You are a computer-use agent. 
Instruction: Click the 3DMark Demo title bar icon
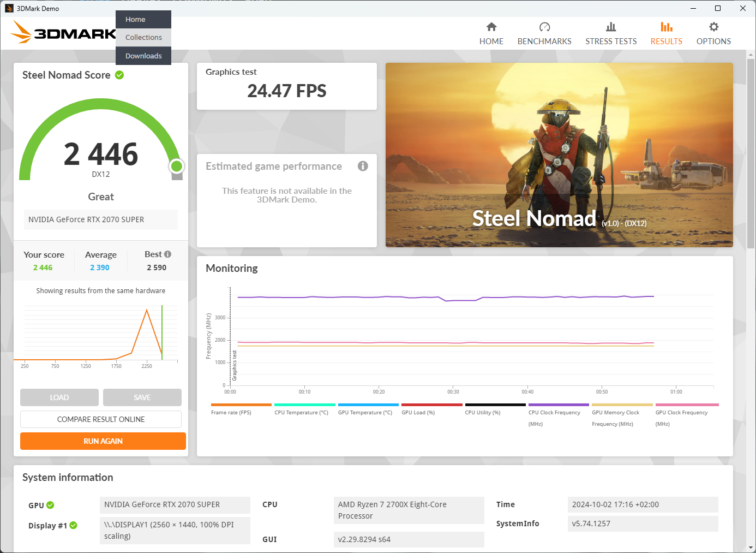[x=9, y=8]
